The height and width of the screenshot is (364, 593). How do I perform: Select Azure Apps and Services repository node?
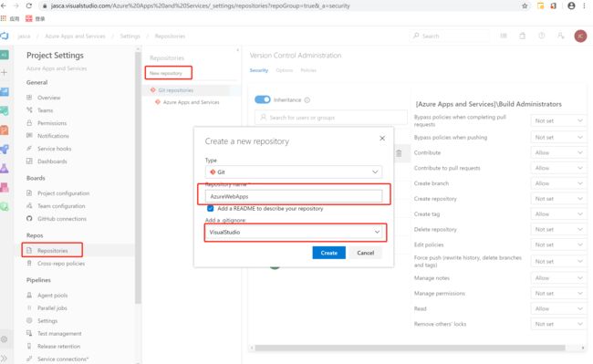coord(191,102)
